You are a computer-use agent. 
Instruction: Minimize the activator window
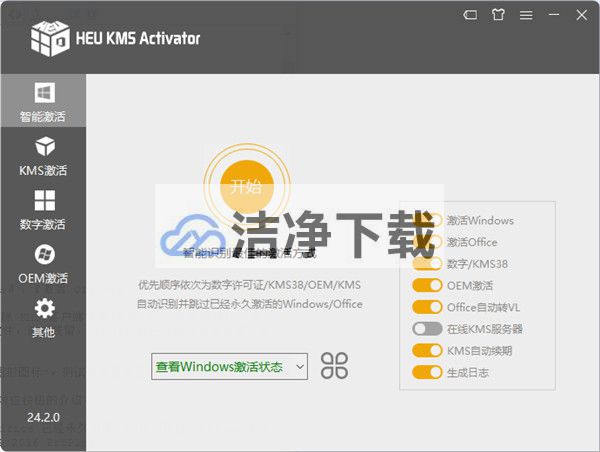pos(554,15)
